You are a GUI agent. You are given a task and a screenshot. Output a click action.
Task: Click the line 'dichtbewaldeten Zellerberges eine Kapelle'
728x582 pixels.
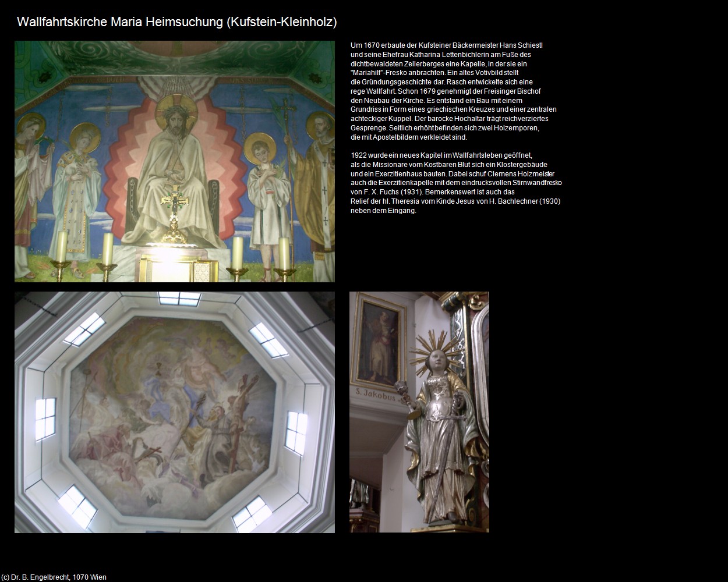pyautogui.click(x=439, y=64)
